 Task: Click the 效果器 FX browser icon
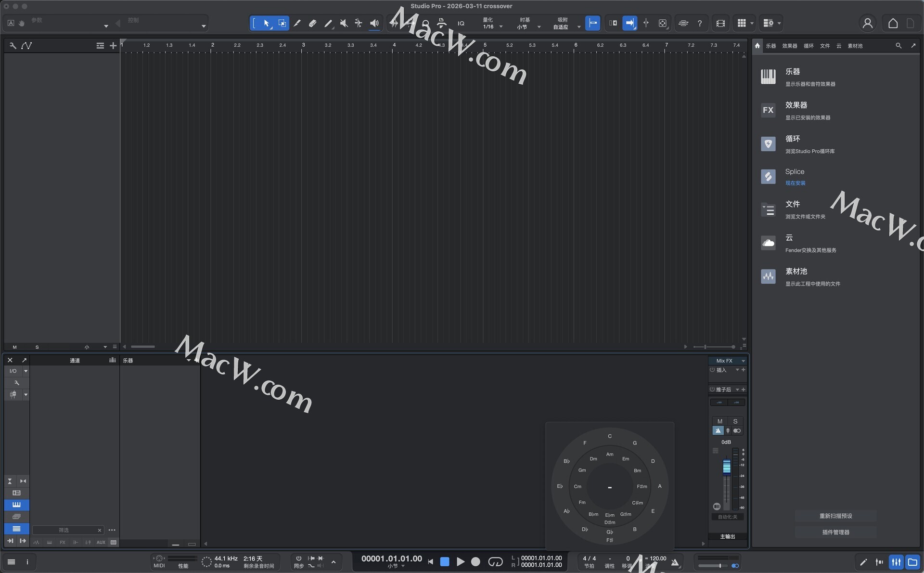pos(768,110)
